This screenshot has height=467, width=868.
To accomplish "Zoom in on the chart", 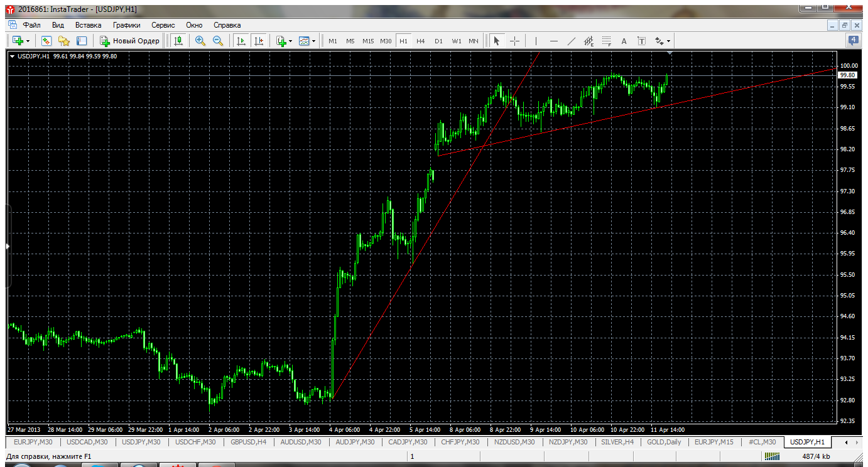I will pyautogui.click(x=200, y=41).
